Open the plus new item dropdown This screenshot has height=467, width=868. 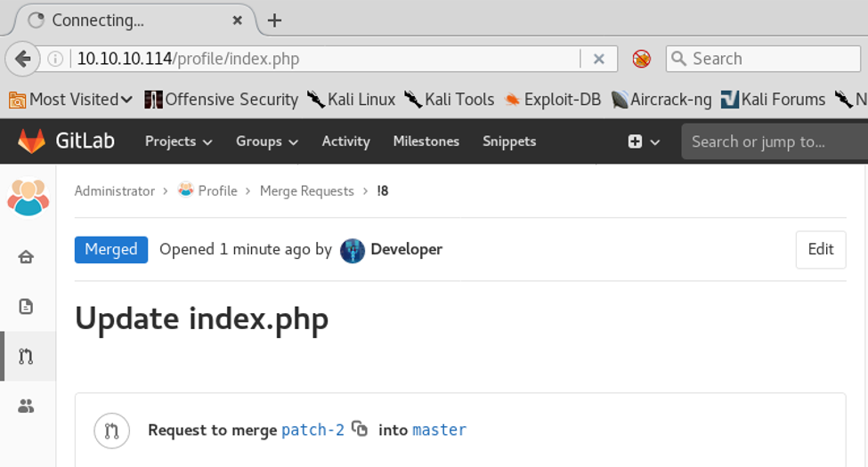[645, 141]
